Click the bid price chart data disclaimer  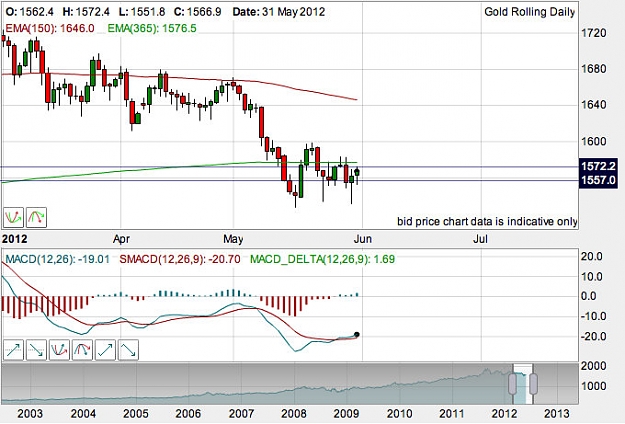[x=487, y=222]
